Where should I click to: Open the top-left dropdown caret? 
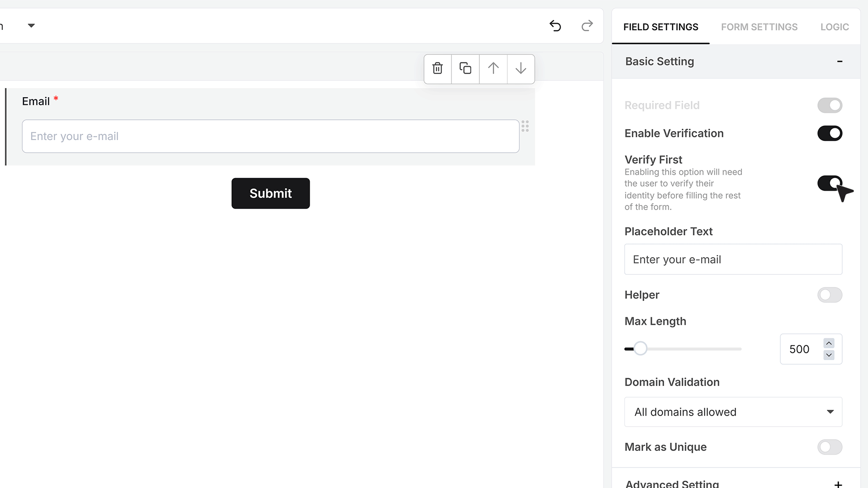(31, 26)
